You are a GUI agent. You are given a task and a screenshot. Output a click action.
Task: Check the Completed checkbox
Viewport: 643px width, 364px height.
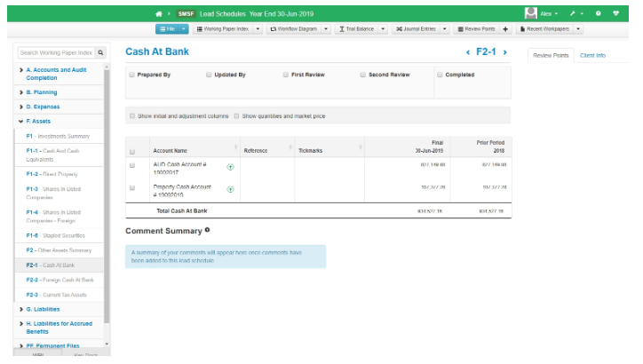click(440, 75)
